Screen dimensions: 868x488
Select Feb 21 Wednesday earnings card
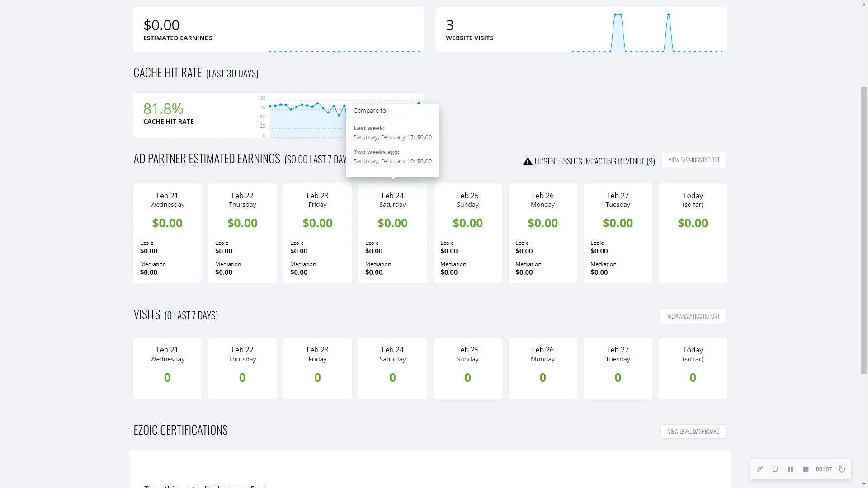click(167, 233)
